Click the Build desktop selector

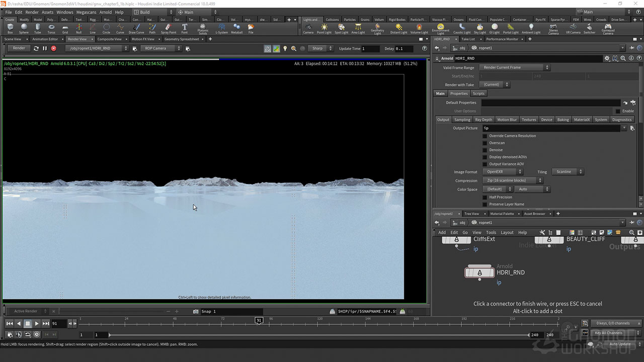(x=153, y=12)
